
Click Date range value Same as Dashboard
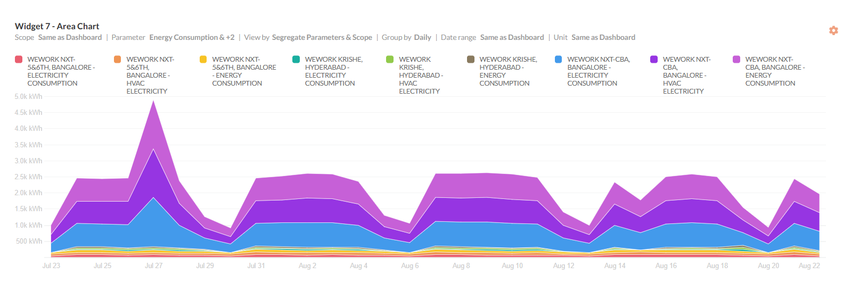(512, 37)
